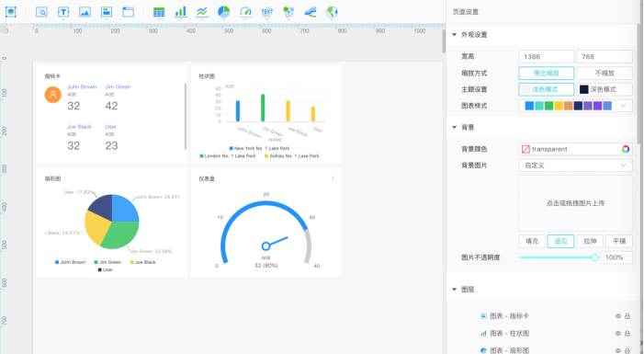
Task: Set background image mode to 拉伸
Action: tap(590, 241)
